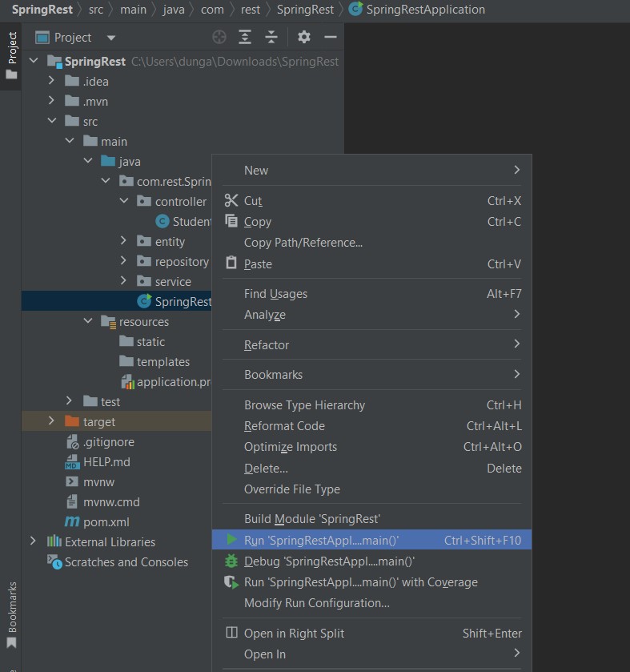Open the Bookmarks submenu
The height and width of the screenshot is (672, 630).
[x=371, y=375]
